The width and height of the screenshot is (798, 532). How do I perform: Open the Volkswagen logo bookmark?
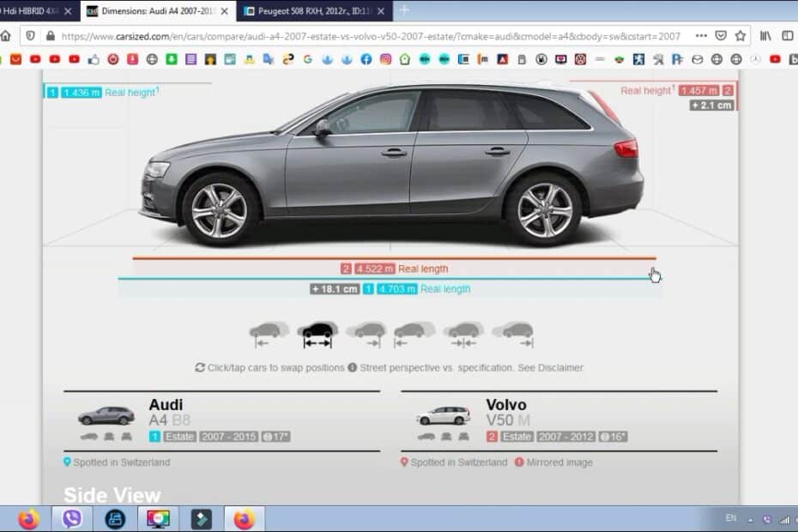580,59
